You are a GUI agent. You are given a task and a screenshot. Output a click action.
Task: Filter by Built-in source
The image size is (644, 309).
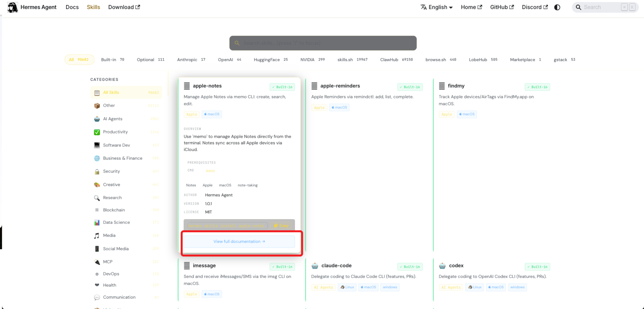point(112,60)
